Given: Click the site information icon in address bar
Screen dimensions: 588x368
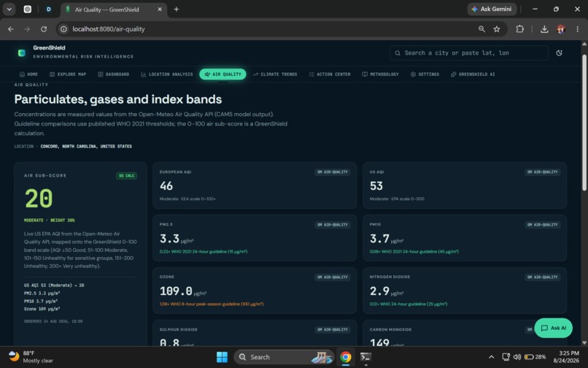Looking at the screenshot, I should tap(63, 29).
